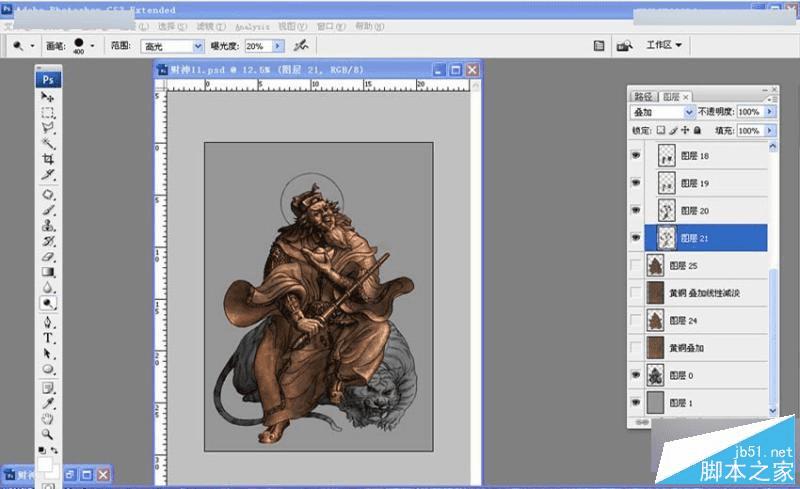Select the Rectangular Marquee tool
This screenshot has width=800, height=489.
tap(48, 113)
